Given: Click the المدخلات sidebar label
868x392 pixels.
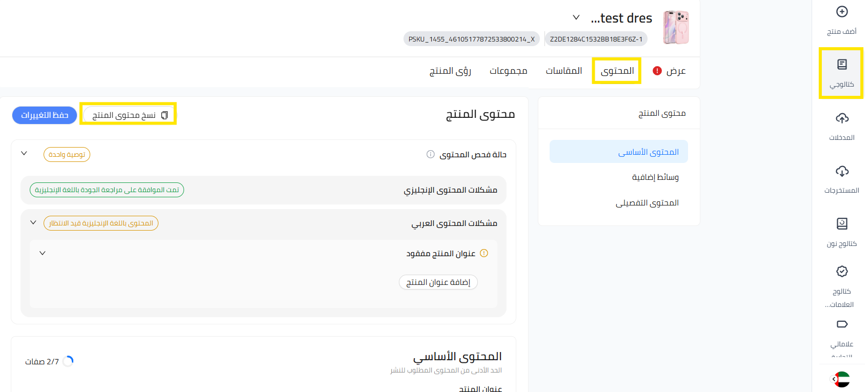Looking at the screenshot, I should pyautogui.click(x=842, y=137).
